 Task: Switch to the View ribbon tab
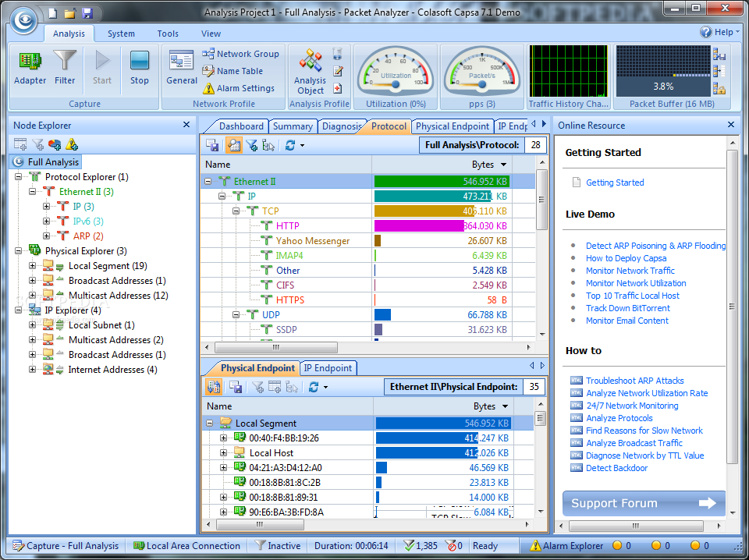point(211,34)
